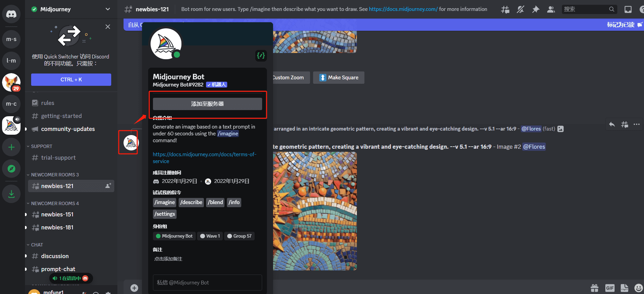
Task: Click the CTRL + K button
Action: coord(71,80)
